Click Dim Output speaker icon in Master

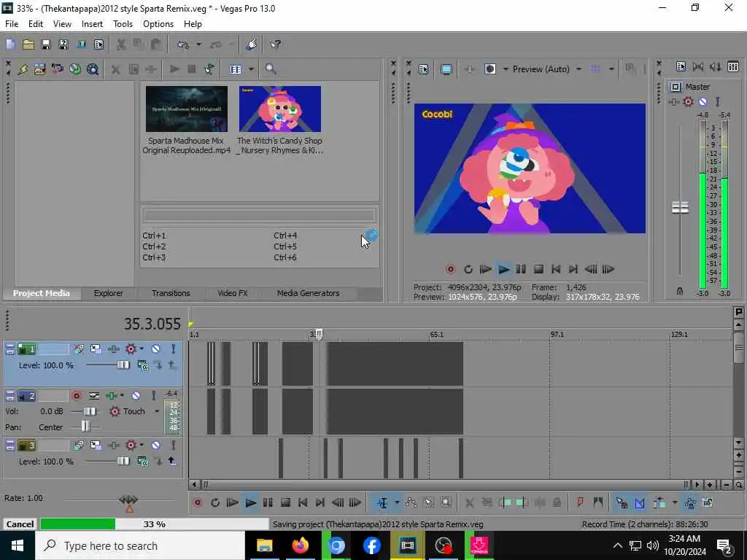pos(715,66)
